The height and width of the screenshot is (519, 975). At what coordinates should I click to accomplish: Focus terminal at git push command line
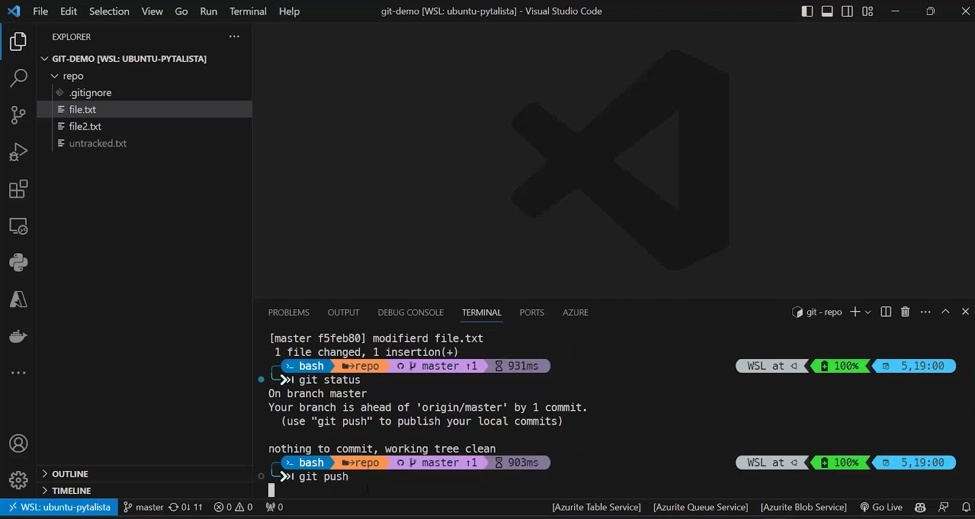[323, 477]
